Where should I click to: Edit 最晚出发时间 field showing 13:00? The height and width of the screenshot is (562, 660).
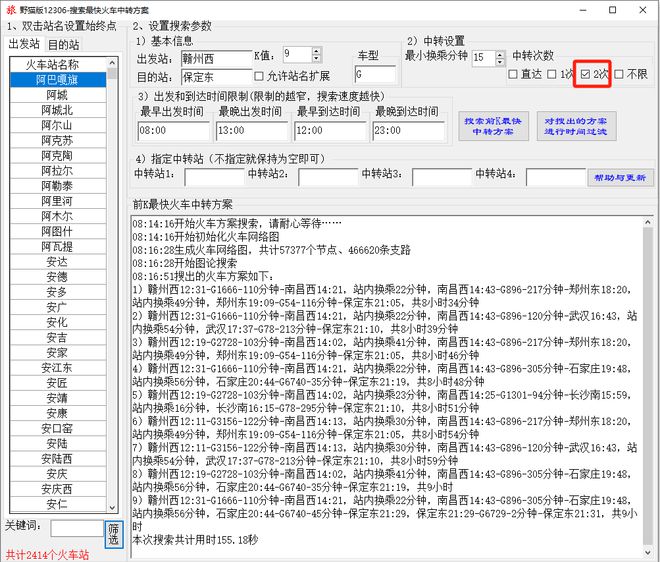point(252,131)
